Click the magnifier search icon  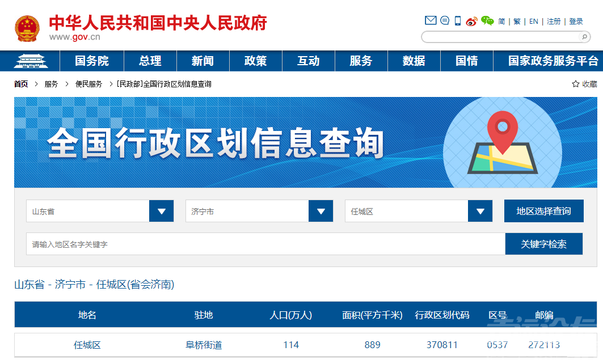584,37
